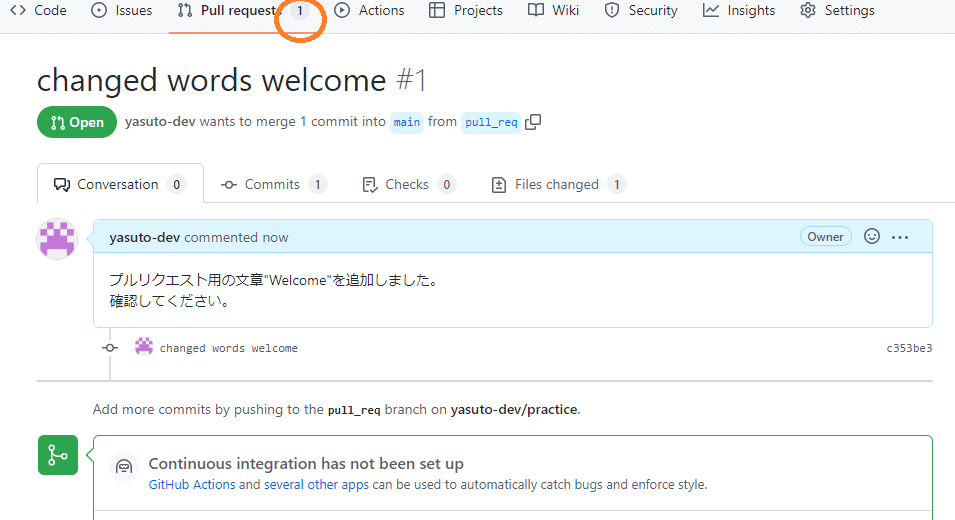Add a reaction with smiley icon
955x520 pixels.
[872, 236]
